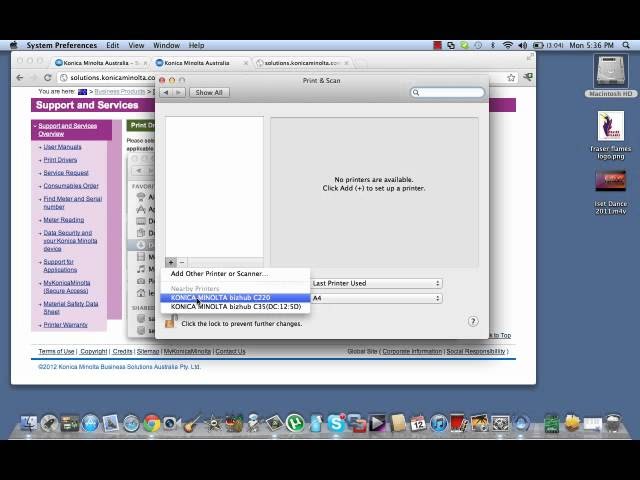Open Support and Services Overview link
640x480 pixels.
point(68,130)
